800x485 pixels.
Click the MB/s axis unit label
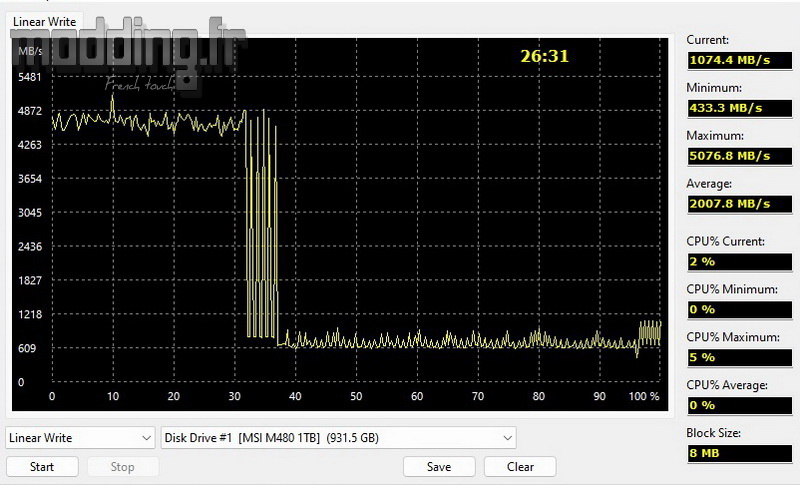[30, 51]
